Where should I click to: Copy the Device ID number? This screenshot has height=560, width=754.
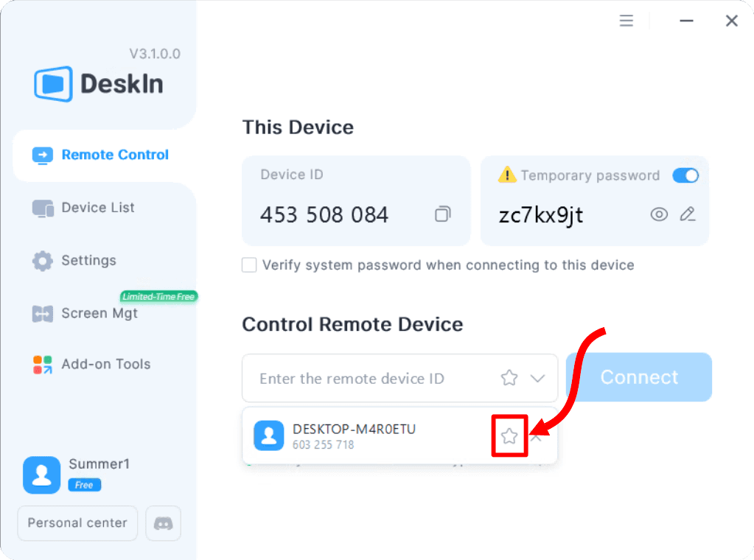coord(442,214)
